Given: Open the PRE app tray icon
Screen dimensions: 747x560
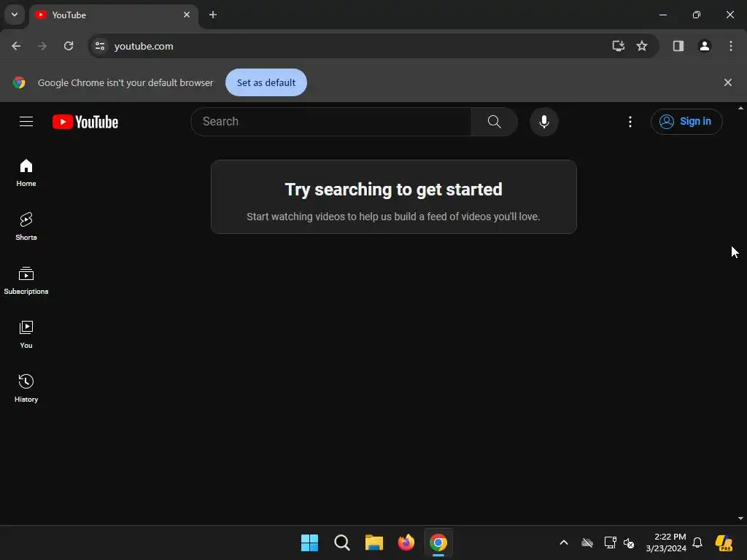Looking at the screenshot, I should click(x=724, y=542).
